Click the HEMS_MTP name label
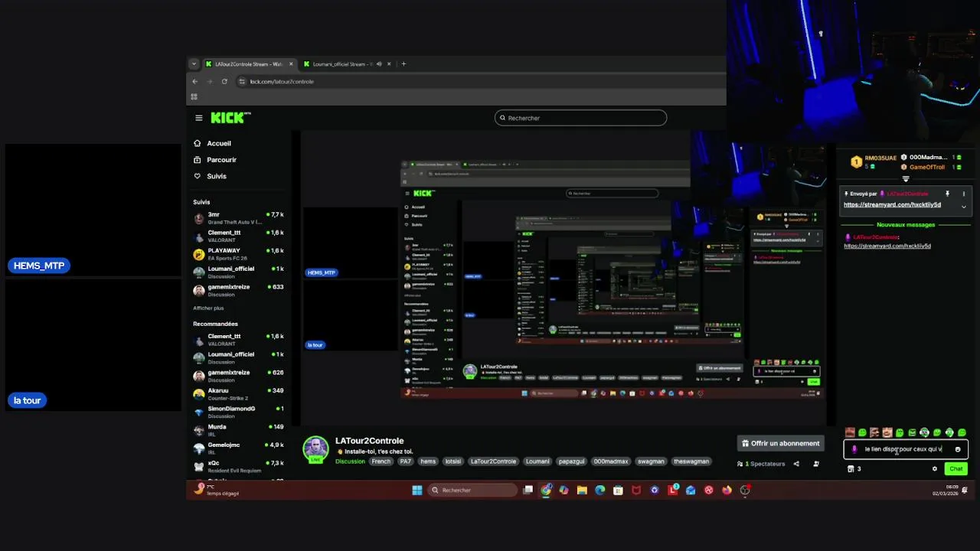The width and height of the screenshot is (980, 551). pyautogui.click(x=39, y=266)
